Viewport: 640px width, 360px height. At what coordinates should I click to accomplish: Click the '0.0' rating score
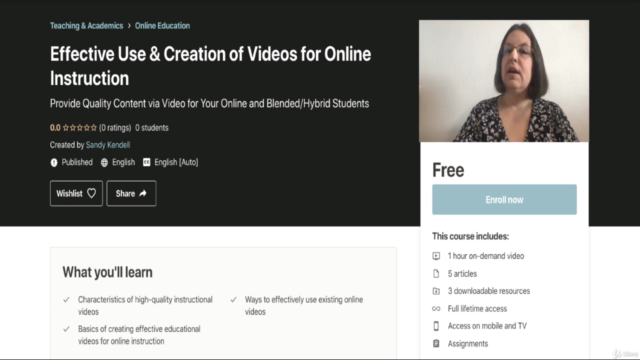(55, 128)
